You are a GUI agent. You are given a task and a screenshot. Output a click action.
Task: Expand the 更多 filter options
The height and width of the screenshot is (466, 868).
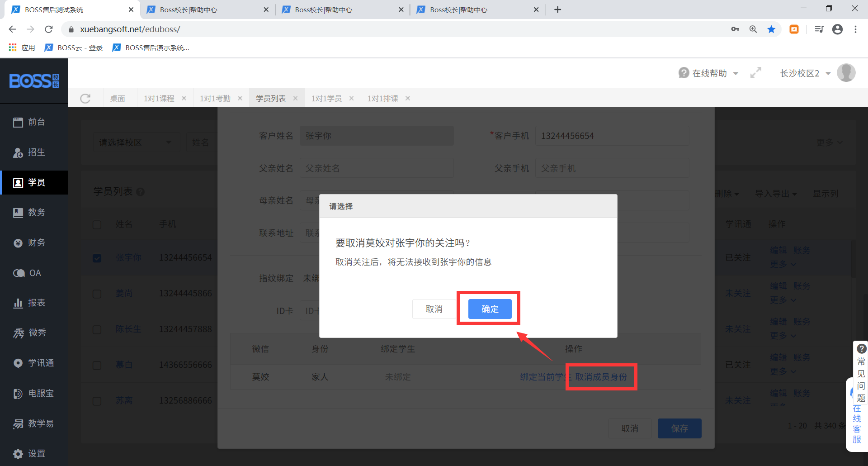click(x=829, y=143)
